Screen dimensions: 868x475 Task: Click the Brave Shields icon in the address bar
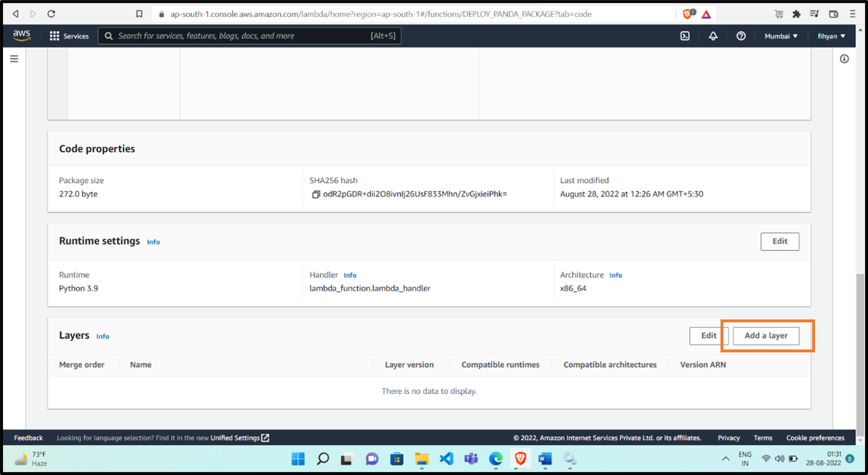coord(687,14)
